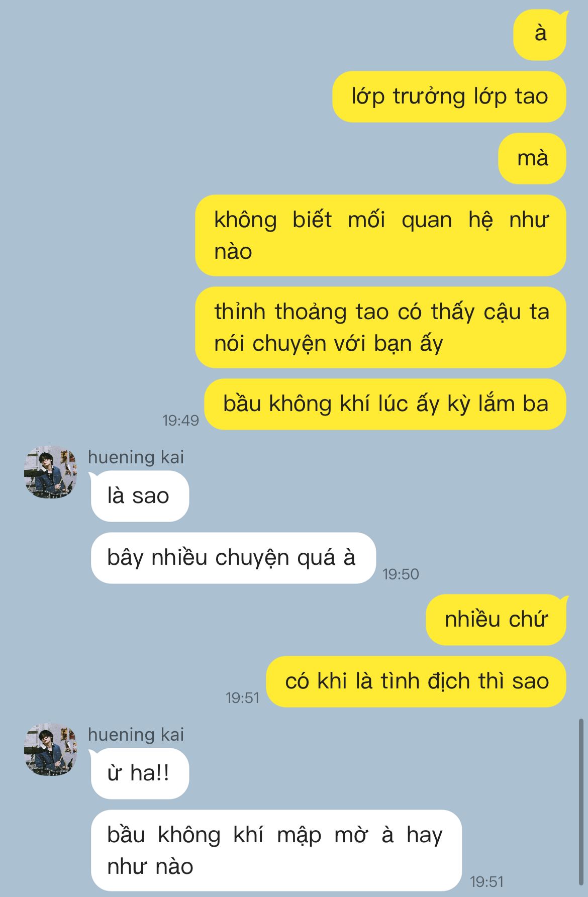This screenshot has height=897, width=588.
Task: Select the "bầu không khí lúc ấy kỳ lắm ba" bubble
Action: (x=385, y=404)
